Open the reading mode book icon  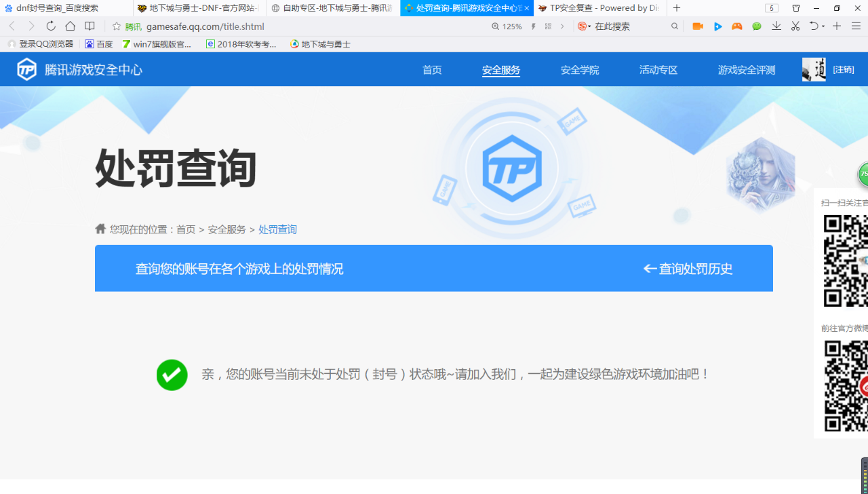90,26
